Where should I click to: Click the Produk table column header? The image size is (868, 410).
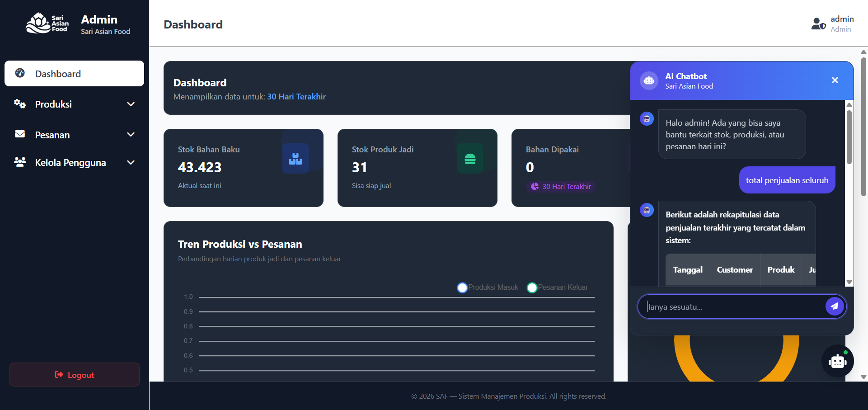pos(781,270)
